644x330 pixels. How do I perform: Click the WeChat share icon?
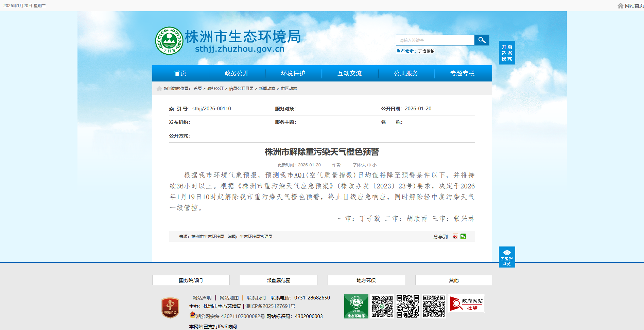463,236
